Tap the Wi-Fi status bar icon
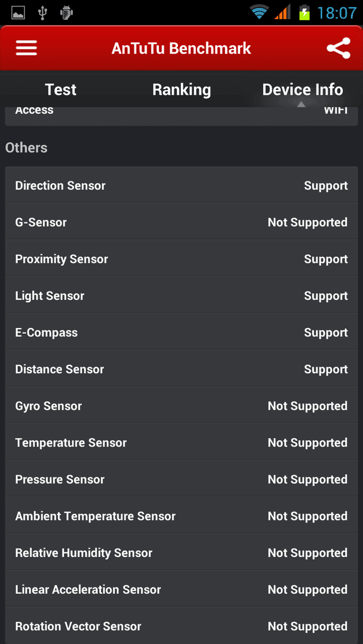The height and width of the screenshot is (644, 363). [259, 13]
